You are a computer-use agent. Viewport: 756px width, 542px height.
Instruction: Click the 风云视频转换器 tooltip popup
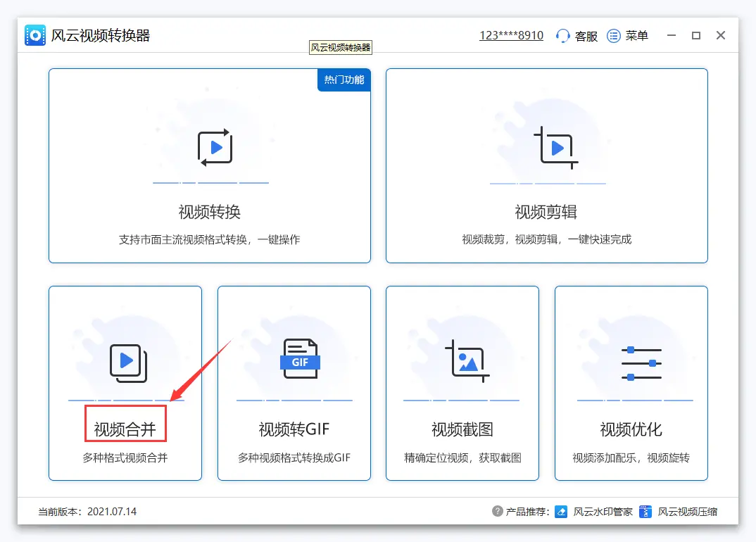click(x=340, y=47)
